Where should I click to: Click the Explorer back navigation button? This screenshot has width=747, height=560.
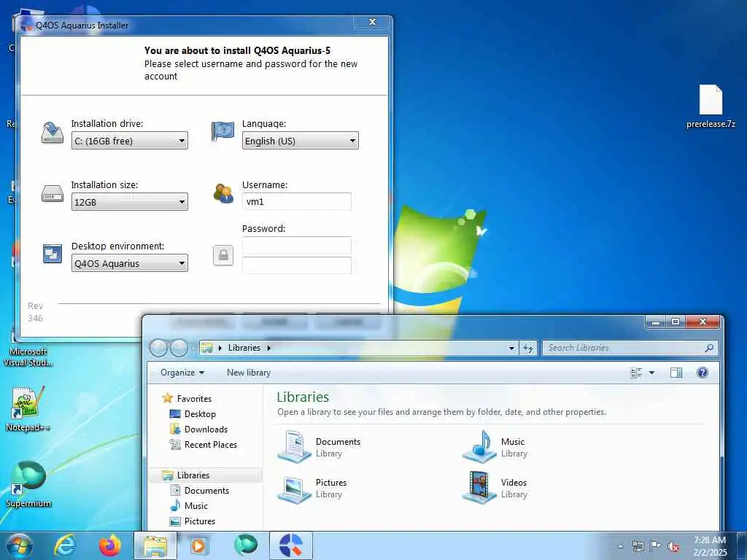point(158,348)
